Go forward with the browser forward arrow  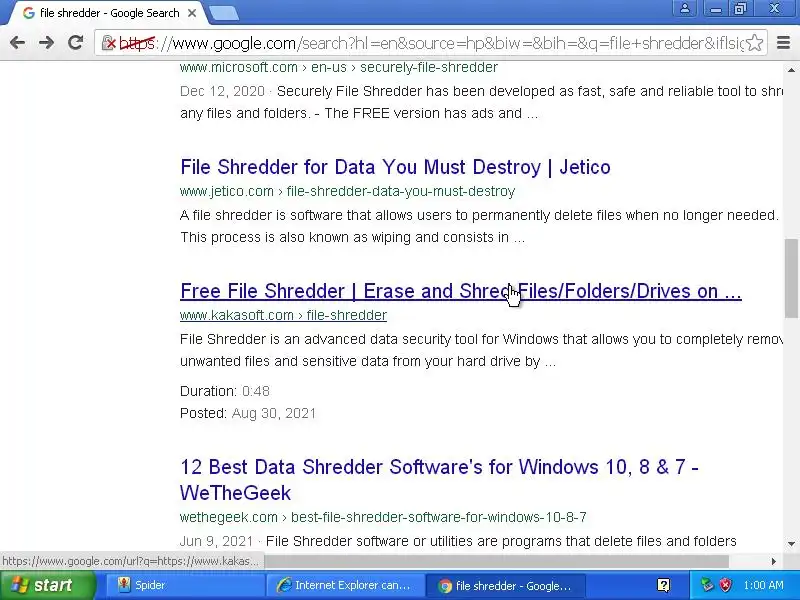point(46,43)
